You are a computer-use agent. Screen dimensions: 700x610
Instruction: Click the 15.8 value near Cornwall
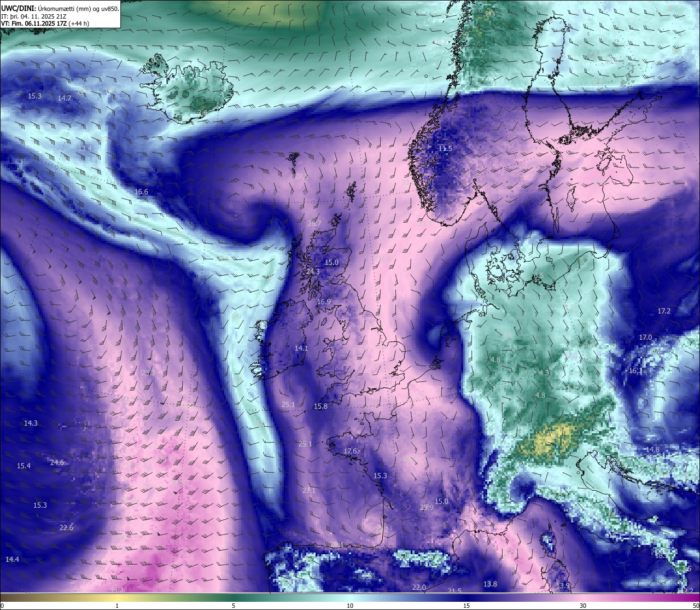320,406
